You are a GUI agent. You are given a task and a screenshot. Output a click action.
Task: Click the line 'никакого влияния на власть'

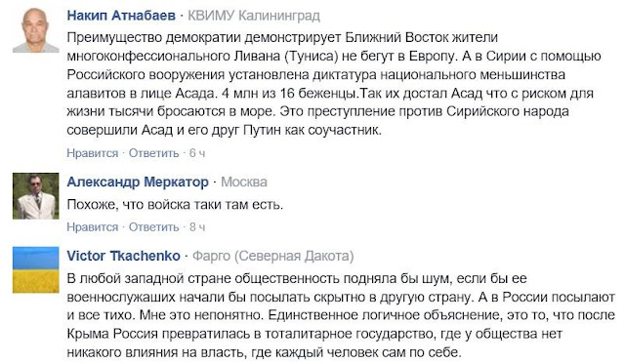pyautogui.click(x=264, y=352)
